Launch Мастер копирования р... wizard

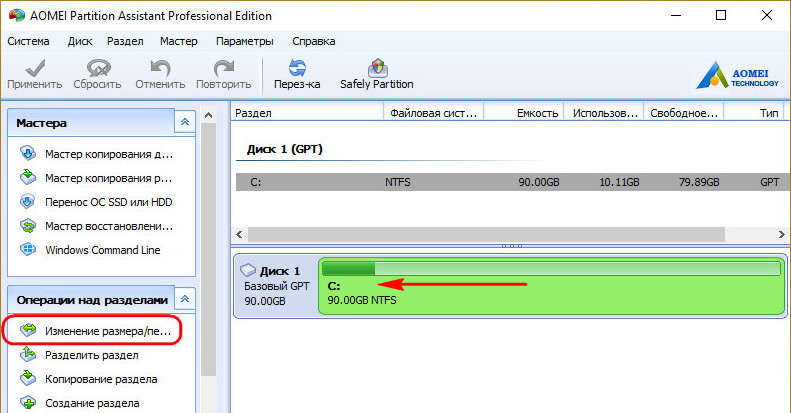[108, 178]
